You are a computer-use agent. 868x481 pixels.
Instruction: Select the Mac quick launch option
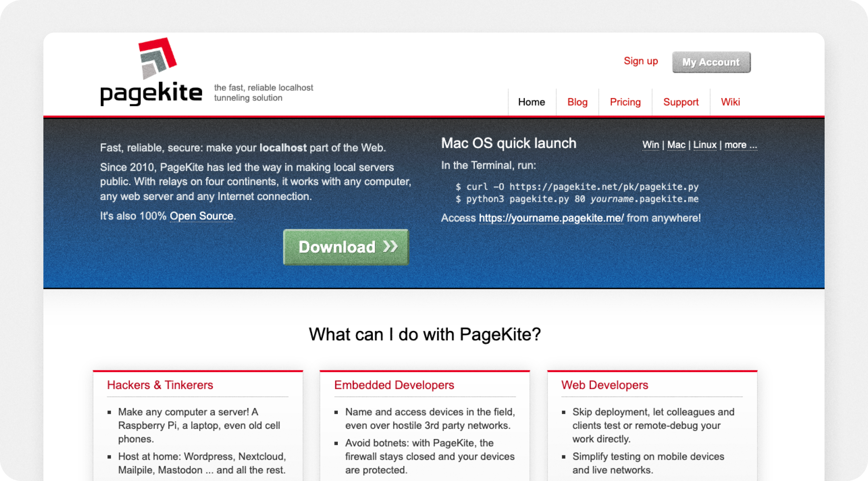(676, 144)
